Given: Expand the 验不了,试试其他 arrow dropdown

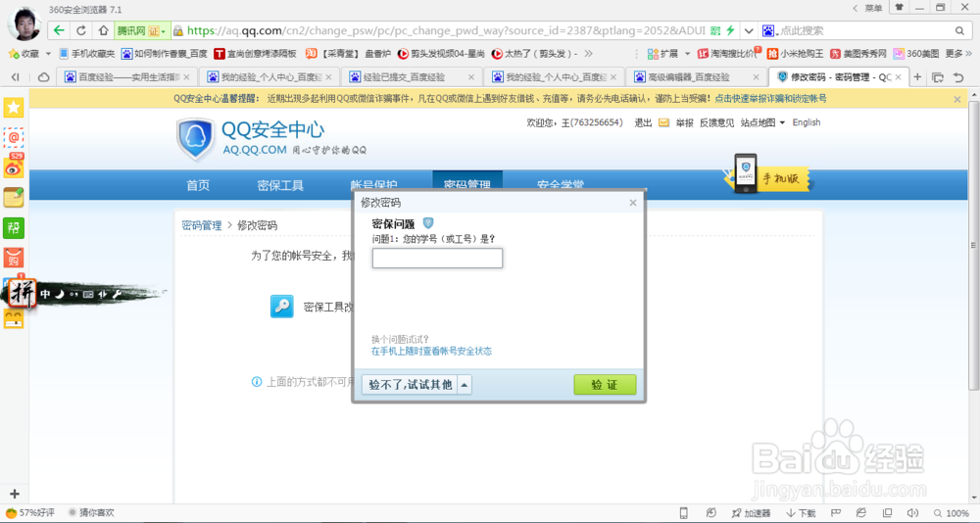Looking at the screenshot, I should 465,385.
